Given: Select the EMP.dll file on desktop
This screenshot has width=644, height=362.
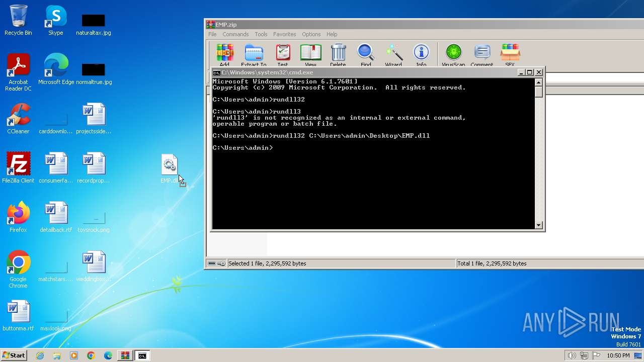Looking at the screenshot, I should (170, 169).
